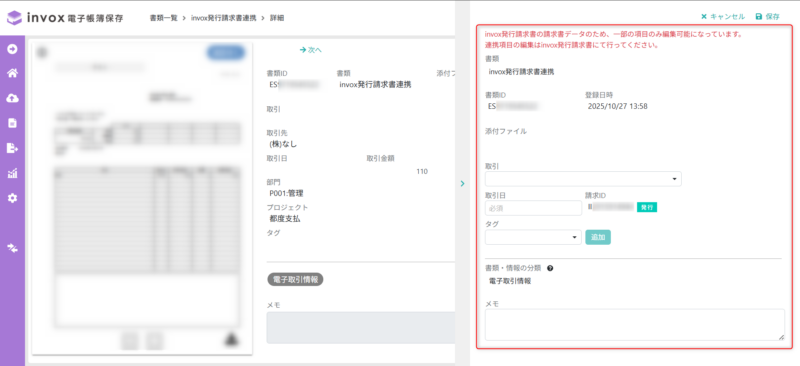Click the 取引日 required input field
Viewport: 800px width, 366px height.
pos(533,208)
